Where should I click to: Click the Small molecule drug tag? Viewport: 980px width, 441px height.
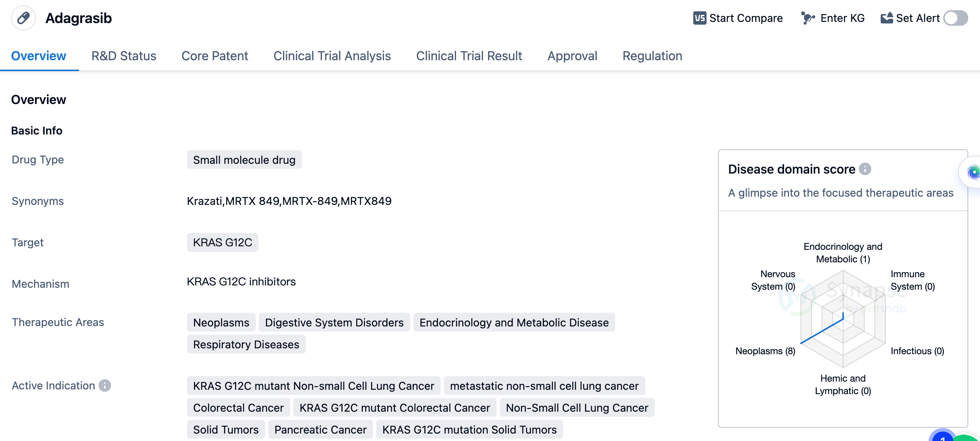244,160
